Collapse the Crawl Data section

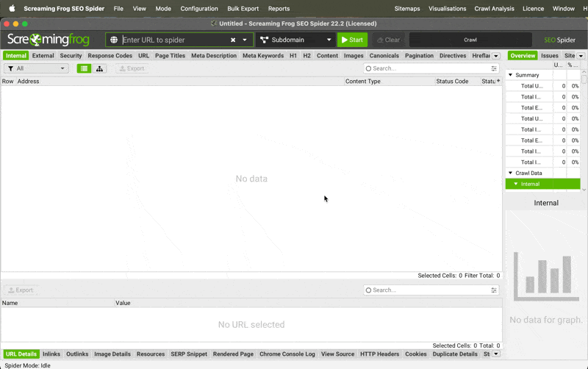point(511,173)
